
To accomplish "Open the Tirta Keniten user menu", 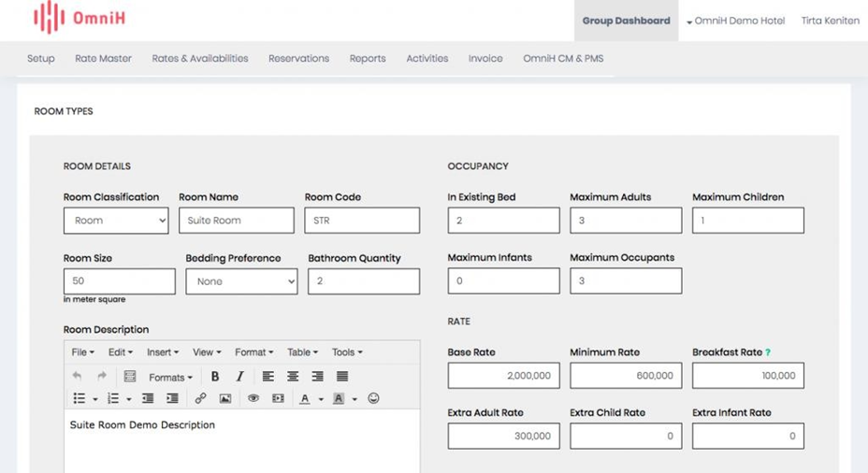I will pyautogui.click(x=831, y=21).
